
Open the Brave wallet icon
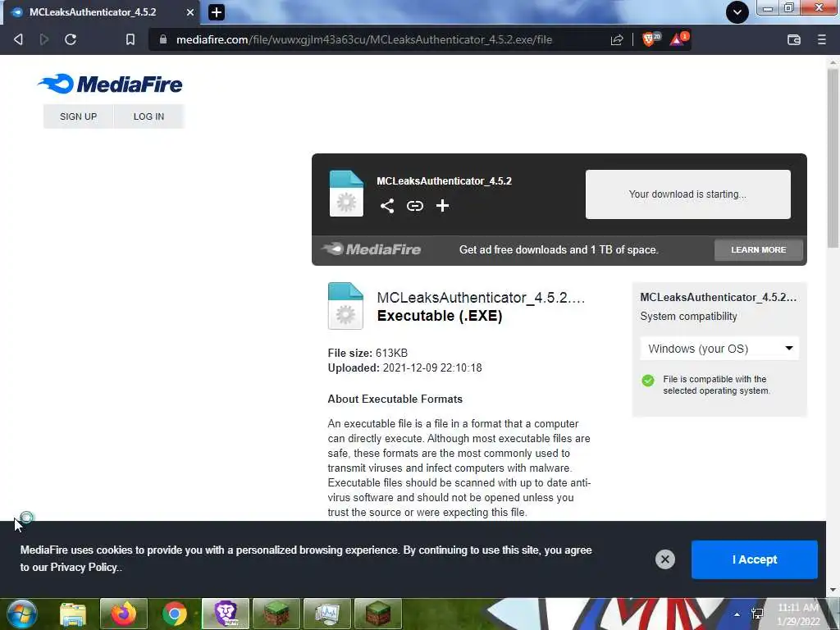tap(794, 39)
